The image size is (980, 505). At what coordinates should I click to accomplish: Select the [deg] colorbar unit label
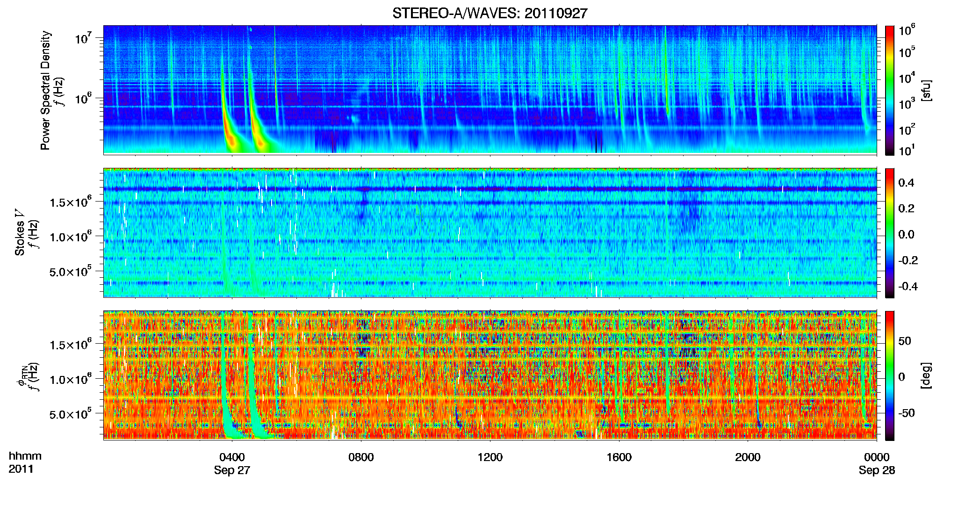[x=925, y=375]
